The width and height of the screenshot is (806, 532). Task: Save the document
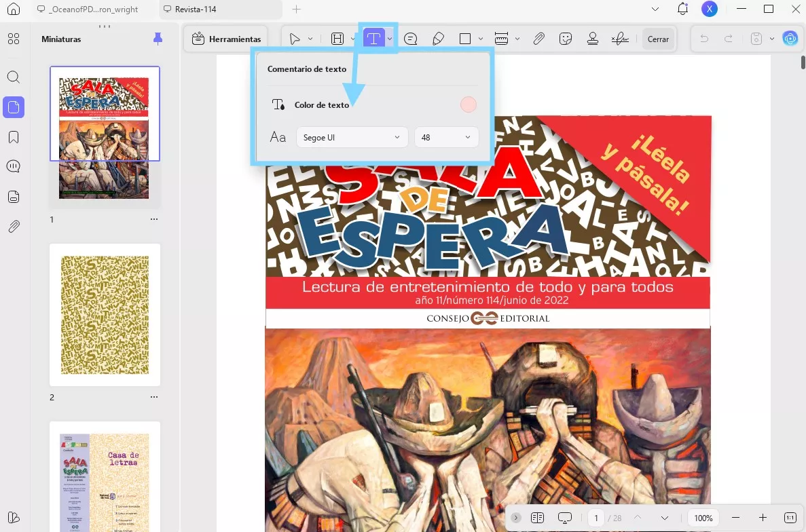pyautogui.click(x=756, y=39)
